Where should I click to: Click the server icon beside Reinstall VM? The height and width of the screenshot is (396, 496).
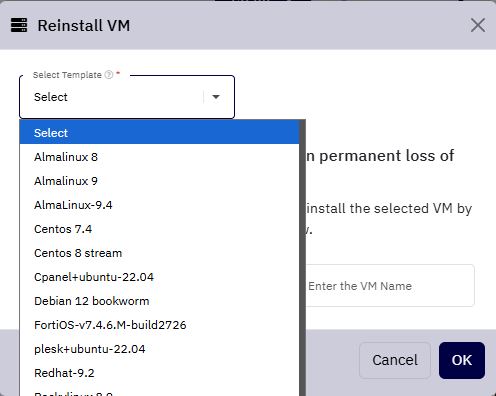(x=19, y=25)
